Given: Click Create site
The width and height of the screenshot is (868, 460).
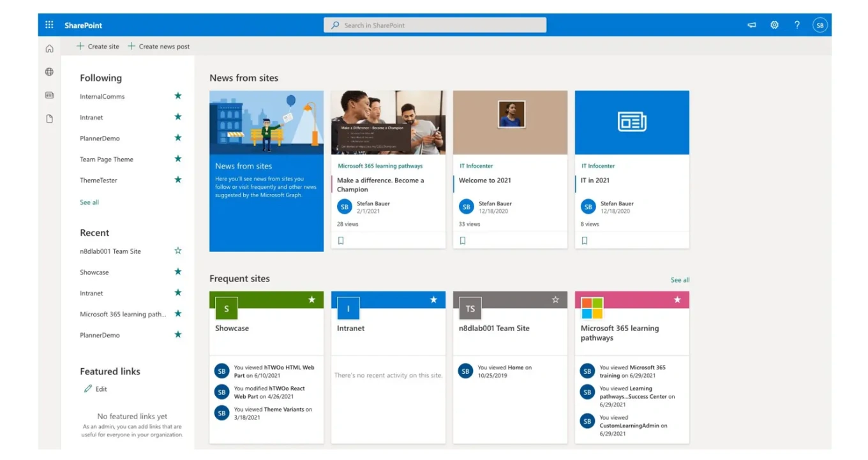Looking at the screenshot, I should (x=96, y=46).
